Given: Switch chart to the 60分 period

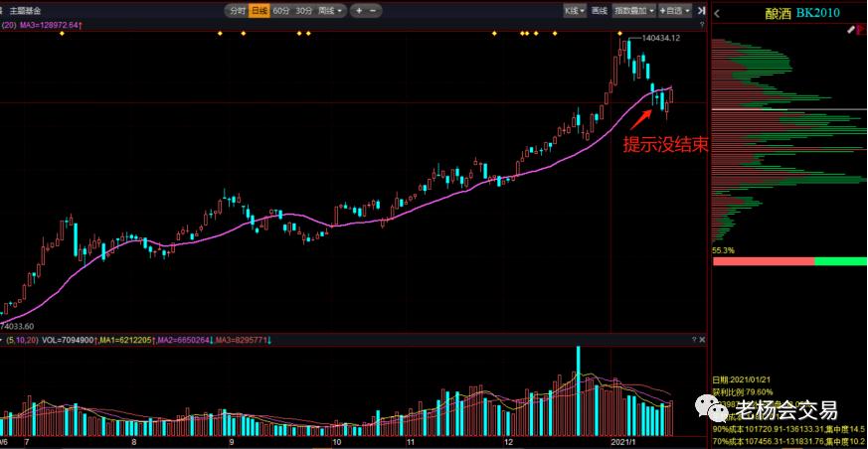Looking at the screenshot, I should tap(280, 11).
